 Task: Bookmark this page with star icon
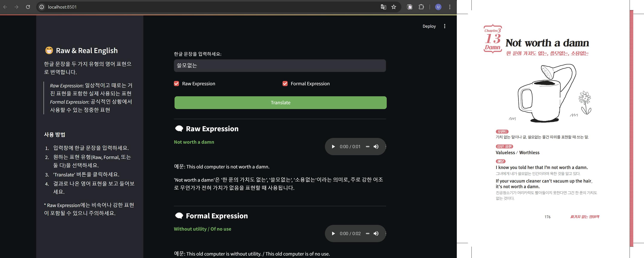pos(394,7)
